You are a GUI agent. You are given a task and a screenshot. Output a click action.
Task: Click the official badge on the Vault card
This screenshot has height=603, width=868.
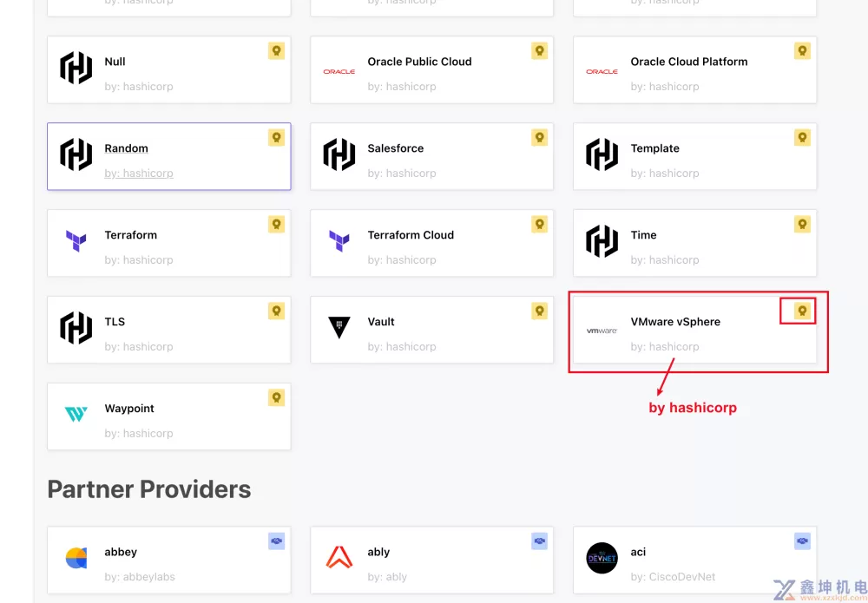pos(539,311)
